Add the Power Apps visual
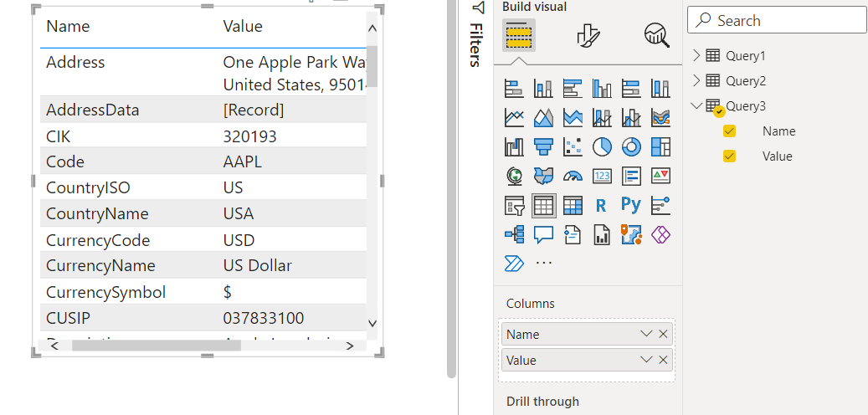 [660, 234]
